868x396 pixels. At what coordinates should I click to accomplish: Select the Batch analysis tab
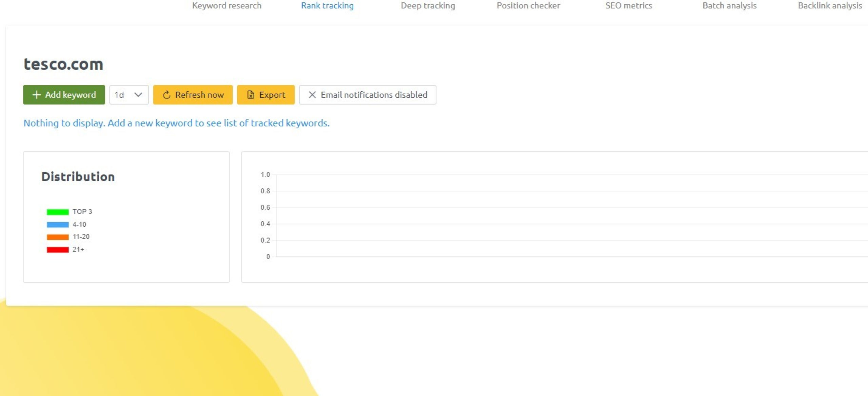click(729, 5)
